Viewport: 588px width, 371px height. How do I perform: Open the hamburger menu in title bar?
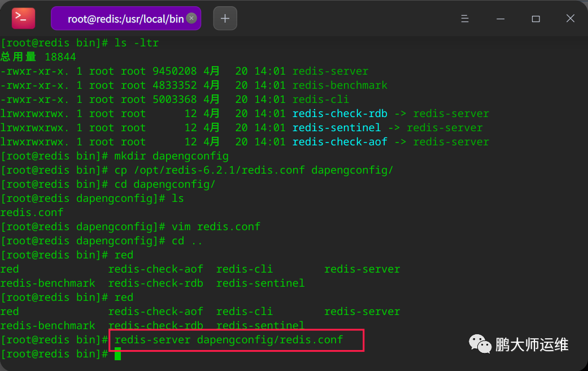click(465, 19)
